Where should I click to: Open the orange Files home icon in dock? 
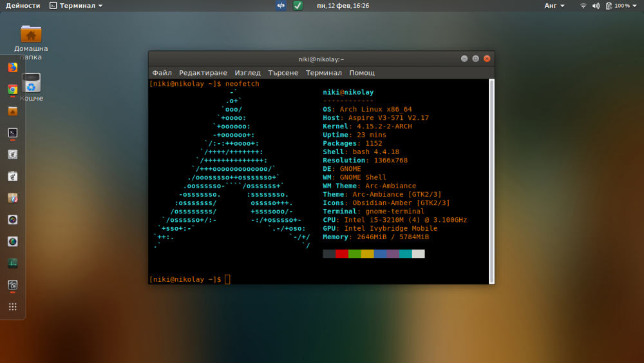click(x=13, y=111)
